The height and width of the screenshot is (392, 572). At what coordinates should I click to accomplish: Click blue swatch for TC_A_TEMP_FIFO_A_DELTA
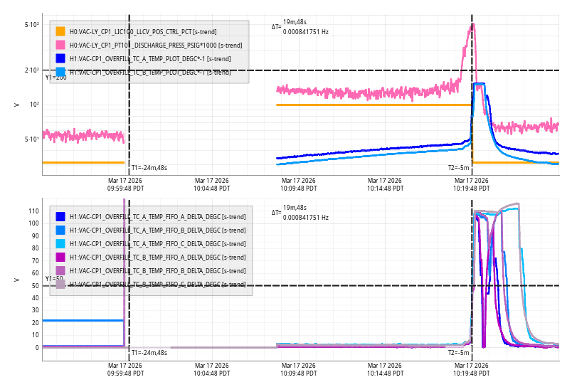click(60, 216)
